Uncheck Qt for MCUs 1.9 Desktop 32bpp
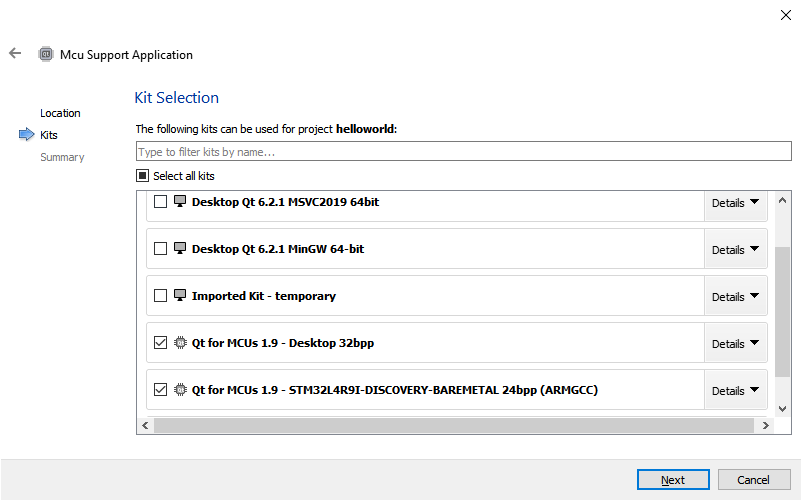This screenshot has width=802, height=501. 161,343
